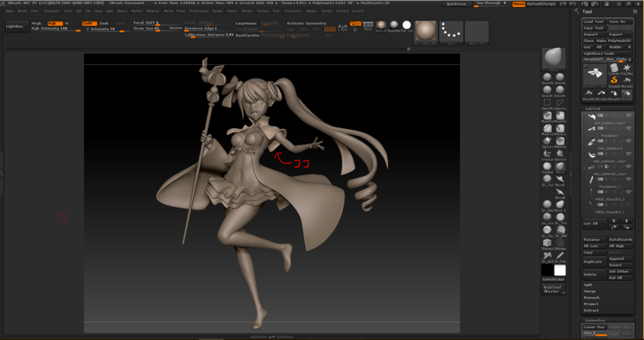Select the SelectLasso brush icon
This screenshot has height=340, width=644.
click(560, 102)
